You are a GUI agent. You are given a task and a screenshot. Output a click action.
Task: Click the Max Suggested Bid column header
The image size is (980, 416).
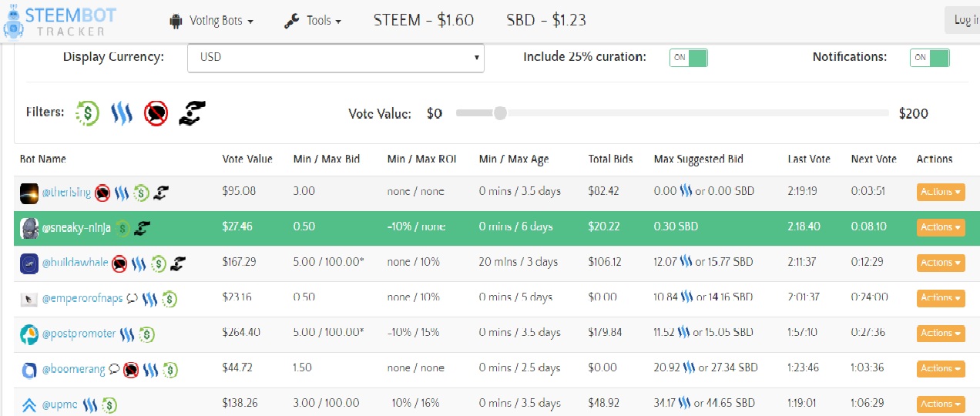[x=699, y=159]
